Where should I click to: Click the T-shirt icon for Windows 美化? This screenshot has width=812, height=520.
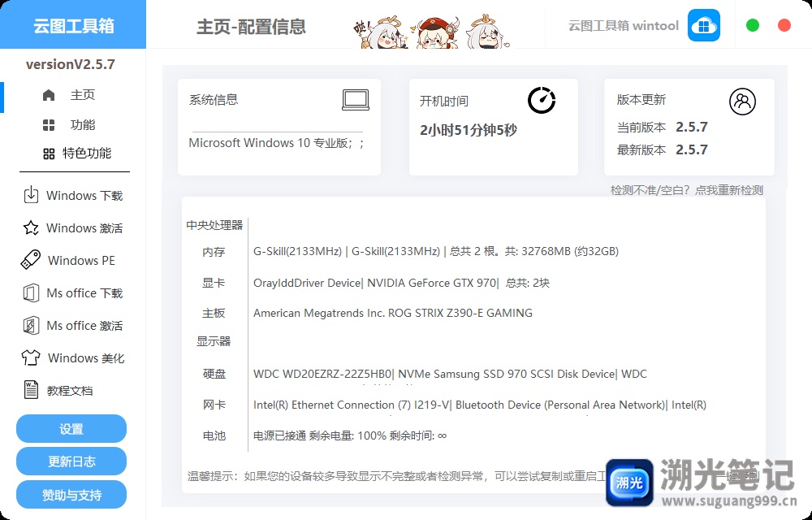click(31, 357)
